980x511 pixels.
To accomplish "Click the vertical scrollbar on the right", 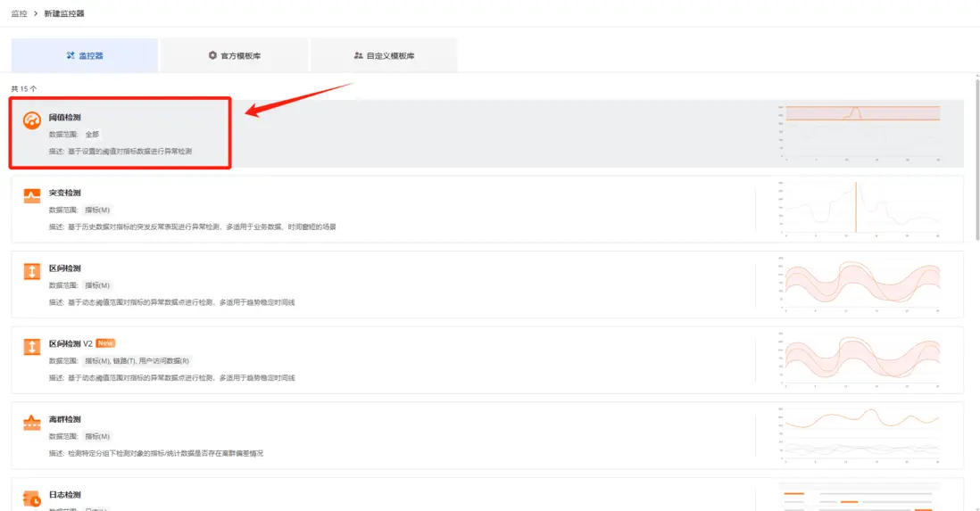I will click(977, 158).
